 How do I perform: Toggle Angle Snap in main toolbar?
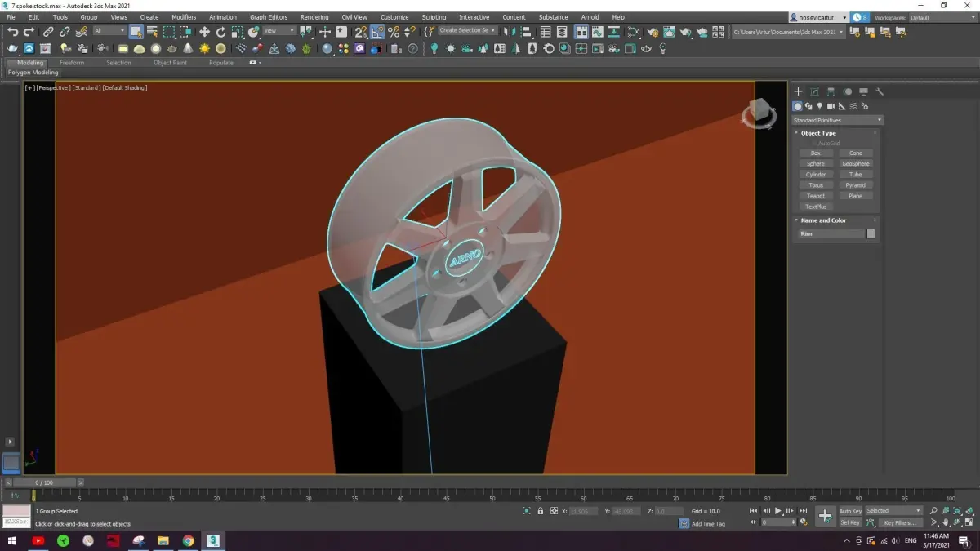377,31
